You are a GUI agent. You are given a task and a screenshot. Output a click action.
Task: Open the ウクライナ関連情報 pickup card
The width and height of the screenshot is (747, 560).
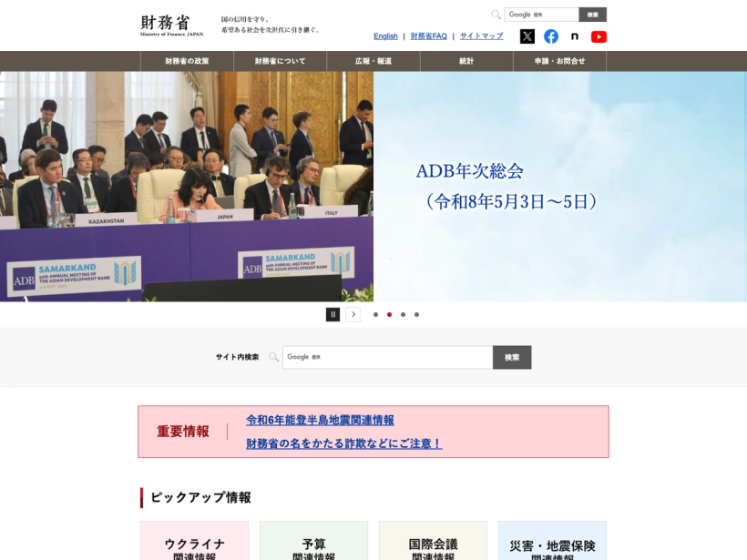[x=194, y=541]
